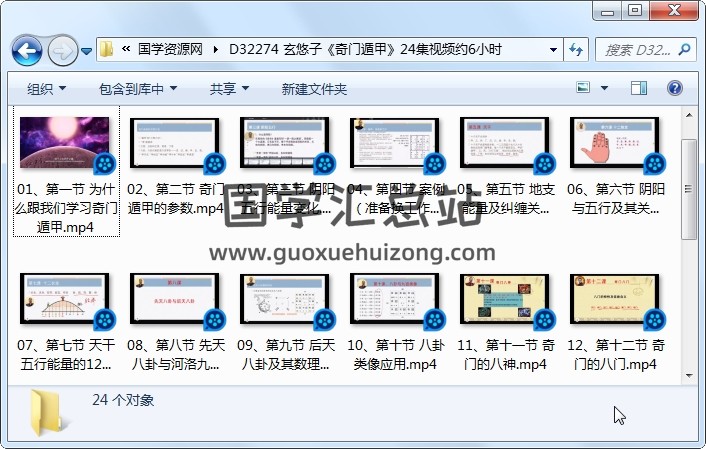Click the scrollbar down arrow
This screenshot has height=449, width=706.
[689, 376]
